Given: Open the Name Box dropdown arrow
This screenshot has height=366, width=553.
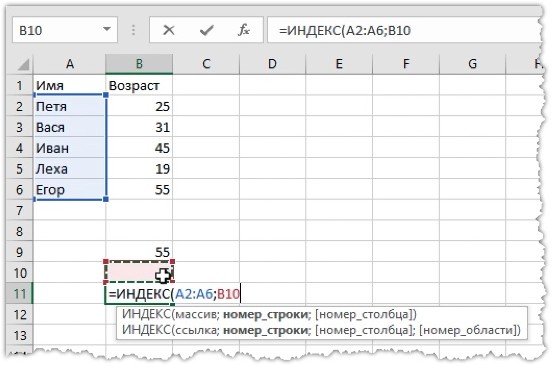Looking at the screenshot, I should 107,30.
